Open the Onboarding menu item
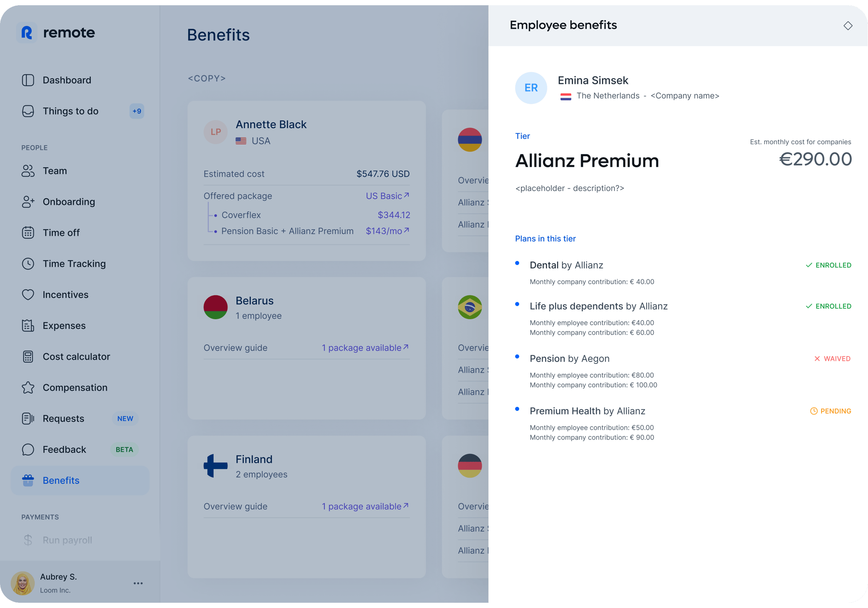 pyautogui.click(x=69, y=202)
